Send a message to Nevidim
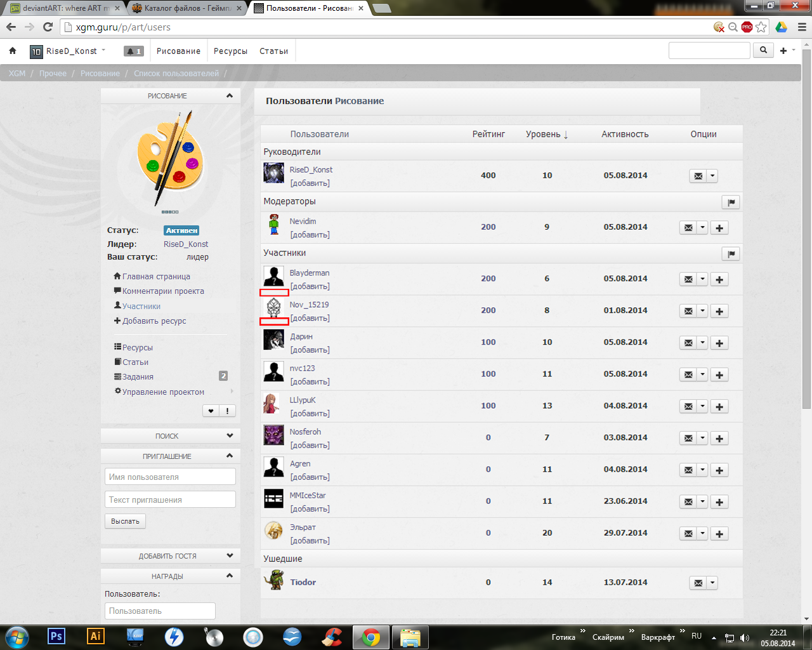 click(688, 227)
